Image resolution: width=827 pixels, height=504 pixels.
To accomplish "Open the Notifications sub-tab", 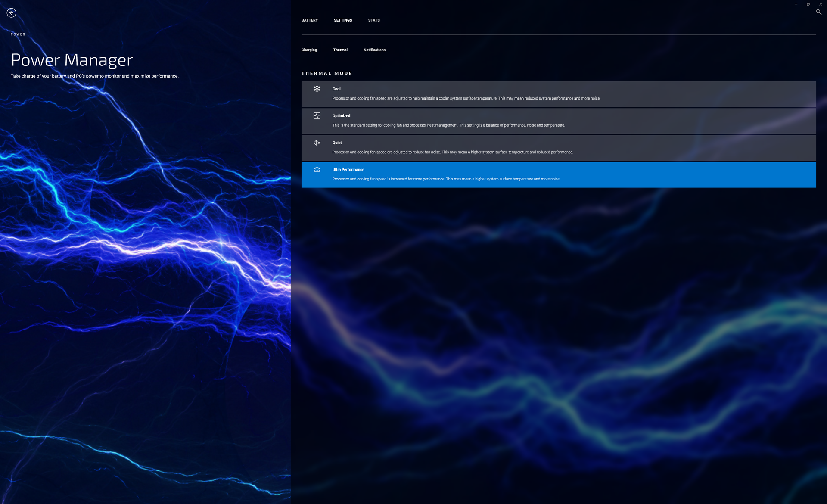I will (x=374, y=50).
